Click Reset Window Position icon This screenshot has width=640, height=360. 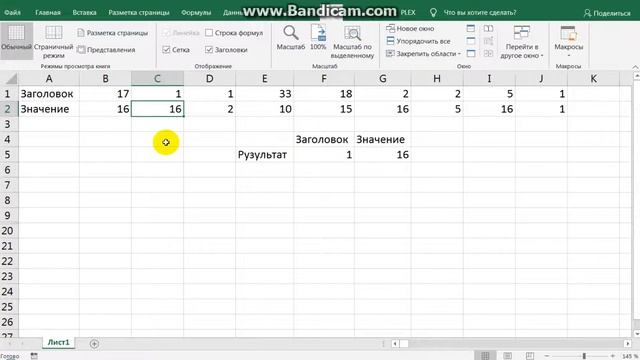[x=488, y=53]
